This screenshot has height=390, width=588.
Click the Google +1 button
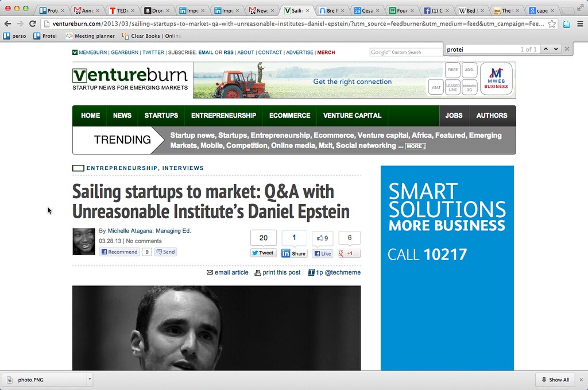coord(349,253)
